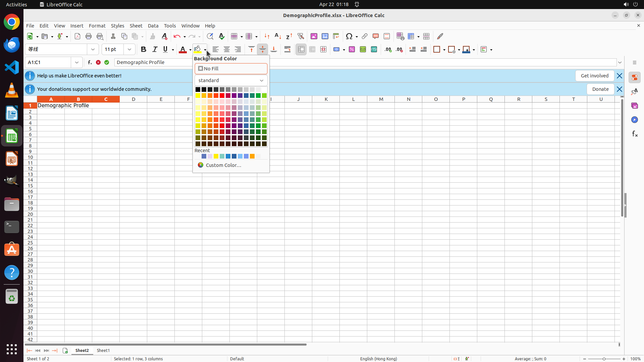Click the No Fill button

click(x=231, y=69)
